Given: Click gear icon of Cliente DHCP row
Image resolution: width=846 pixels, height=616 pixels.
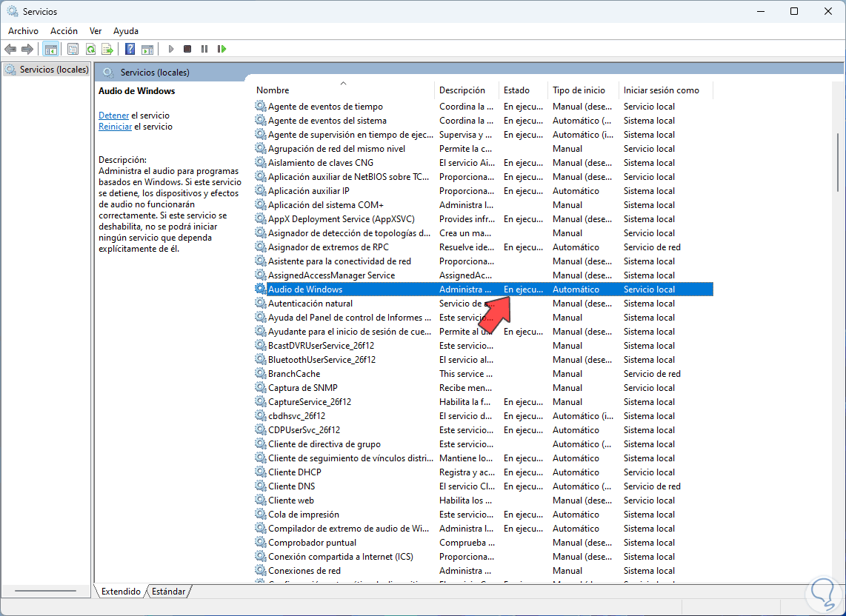Looking at the screenshot, I should [x=261, y=472].
